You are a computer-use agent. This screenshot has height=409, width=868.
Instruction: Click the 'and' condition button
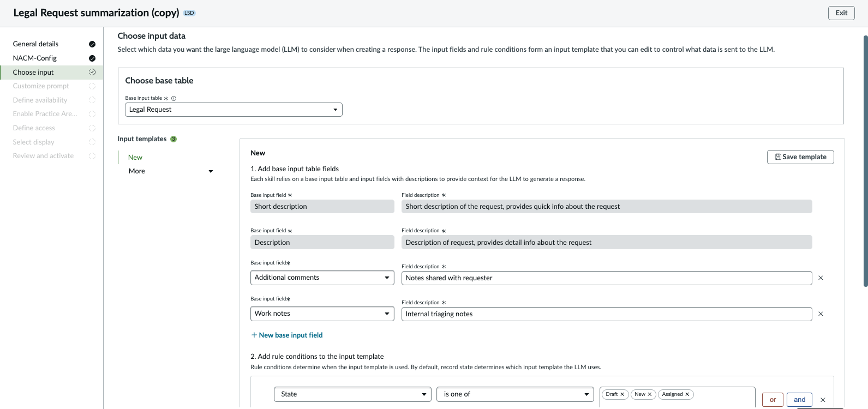point(800,400)
